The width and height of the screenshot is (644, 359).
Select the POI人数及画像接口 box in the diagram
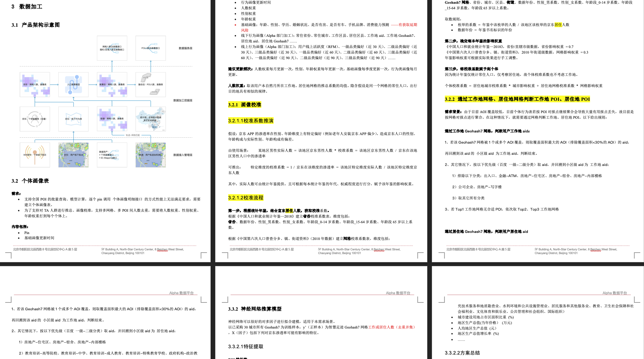(151, 48)
